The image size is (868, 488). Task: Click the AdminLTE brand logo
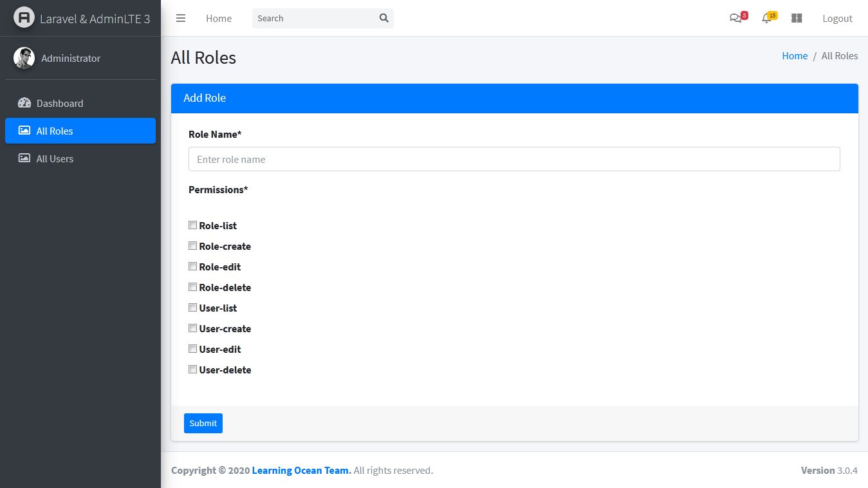click(24, 18)
